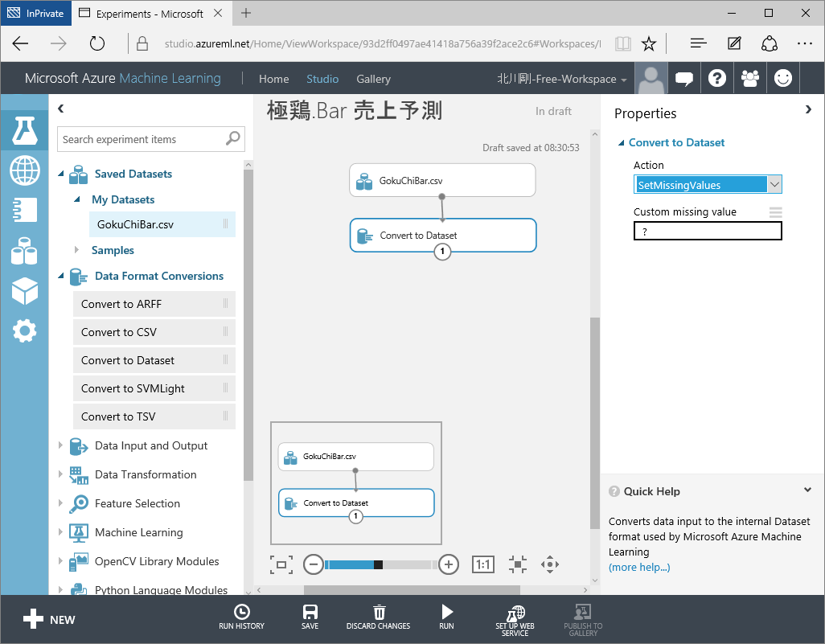This screenshot has width=825, height=644.
Task: Open the Experiments flask icon in sidebar
Action: tap(25, 131)
